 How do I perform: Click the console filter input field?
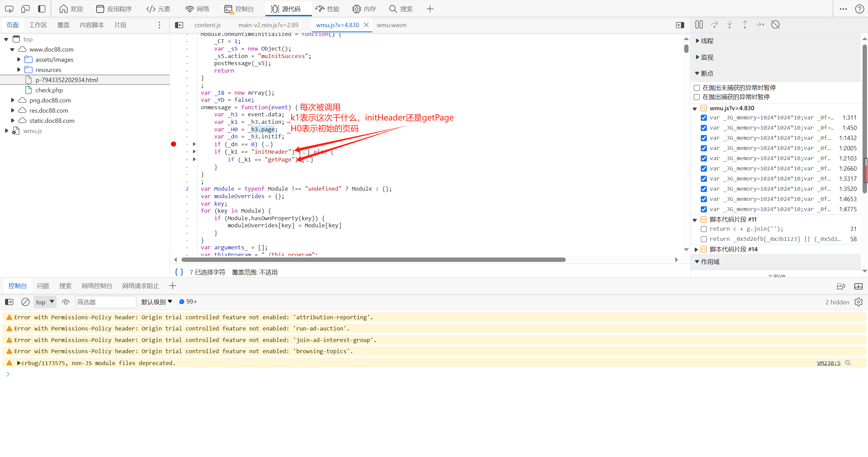105,302
